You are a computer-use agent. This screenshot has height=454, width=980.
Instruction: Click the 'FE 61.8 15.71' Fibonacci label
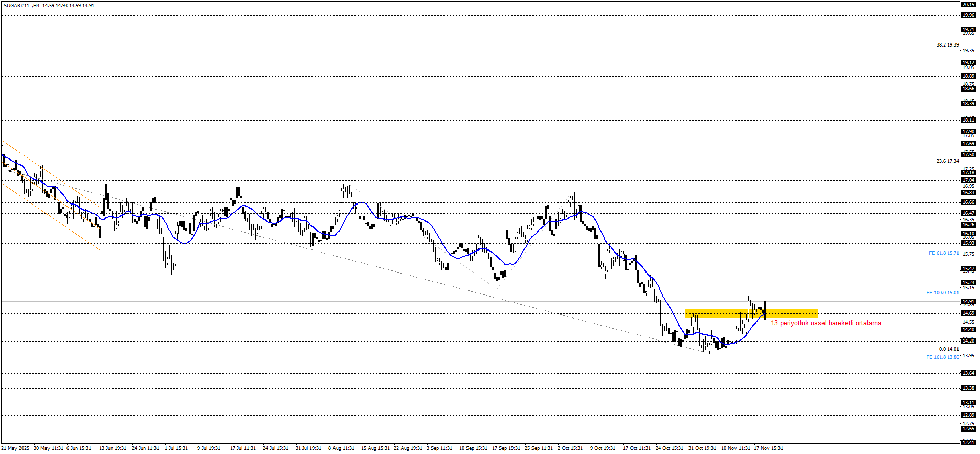coord(943,253)
